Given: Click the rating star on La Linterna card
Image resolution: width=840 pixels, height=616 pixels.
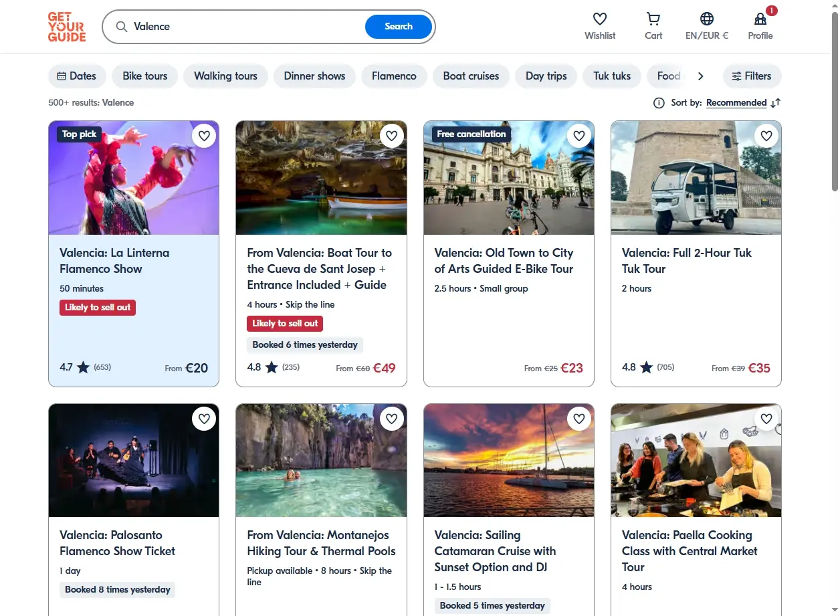Looking at the screenshot, I should pos(83,367).
